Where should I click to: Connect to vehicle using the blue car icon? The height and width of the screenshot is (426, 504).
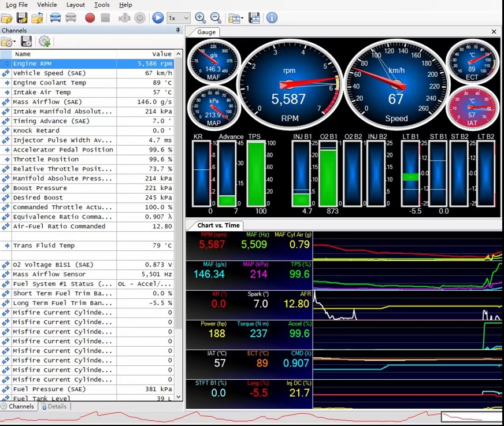(x=55, y=18)
